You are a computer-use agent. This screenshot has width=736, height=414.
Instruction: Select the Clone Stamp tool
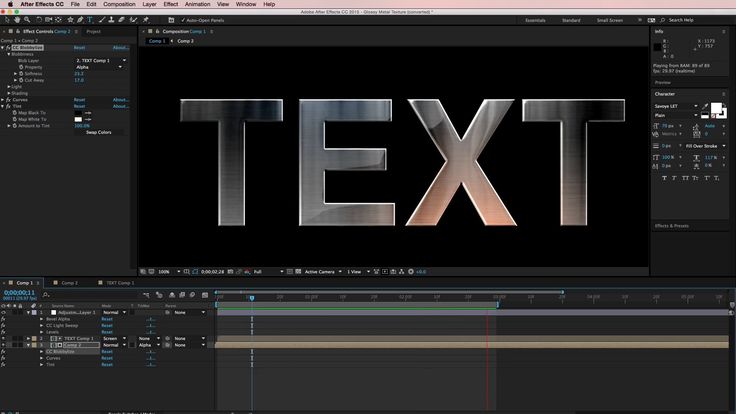coord(111,20)
